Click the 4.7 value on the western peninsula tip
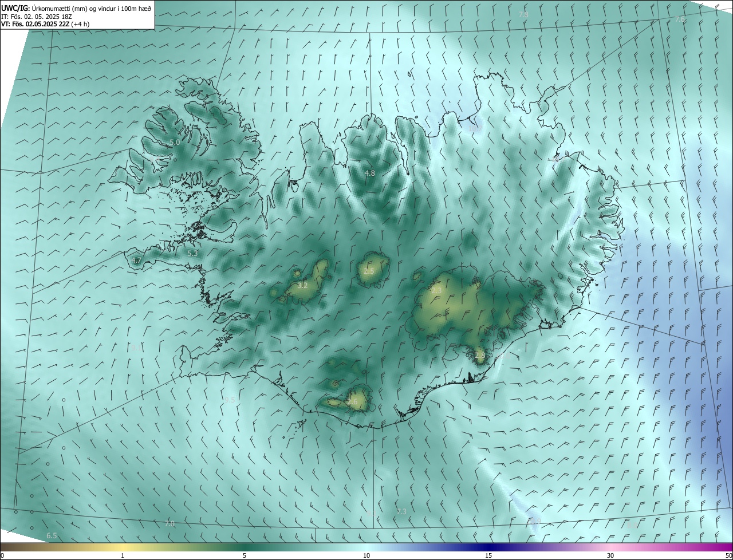 136,261
